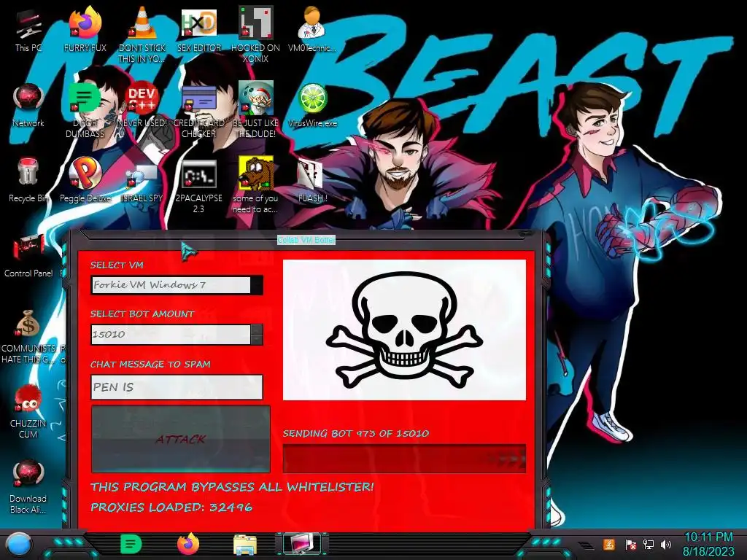Open the 2PACALYPSE 2.3 console shortcut
Image resolution: width=747 pixels, height=560 pixels.
198,184
